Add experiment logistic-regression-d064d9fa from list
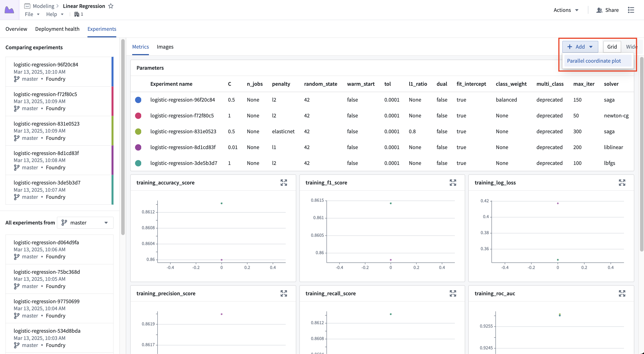The image size is (644, 354). pos(59,250)
